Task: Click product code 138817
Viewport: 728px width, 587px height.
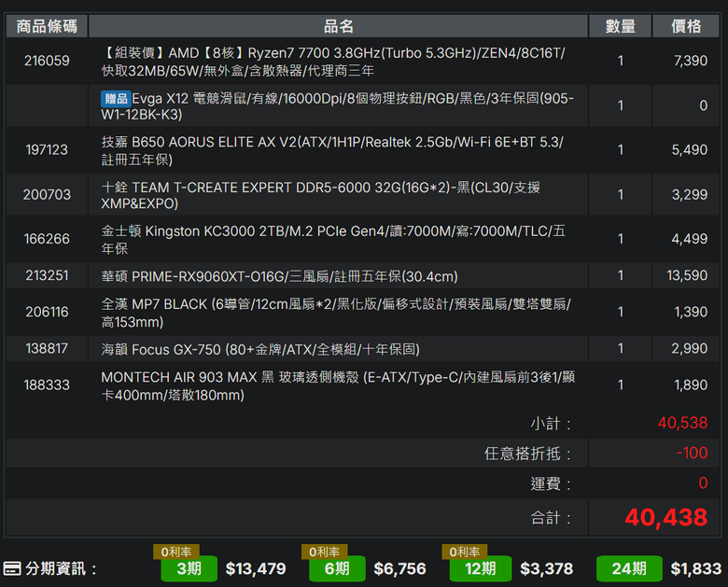Action: click(x=47, y=349)
